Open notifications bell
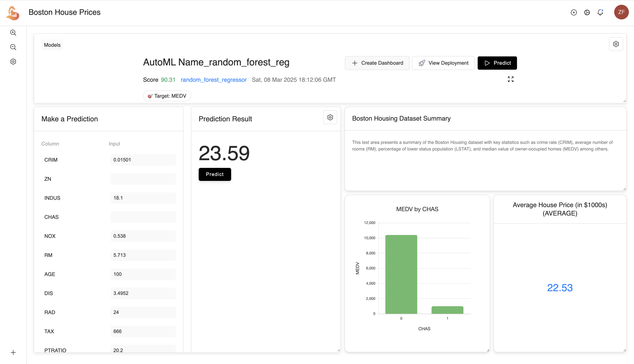 [x=600, y=12]
